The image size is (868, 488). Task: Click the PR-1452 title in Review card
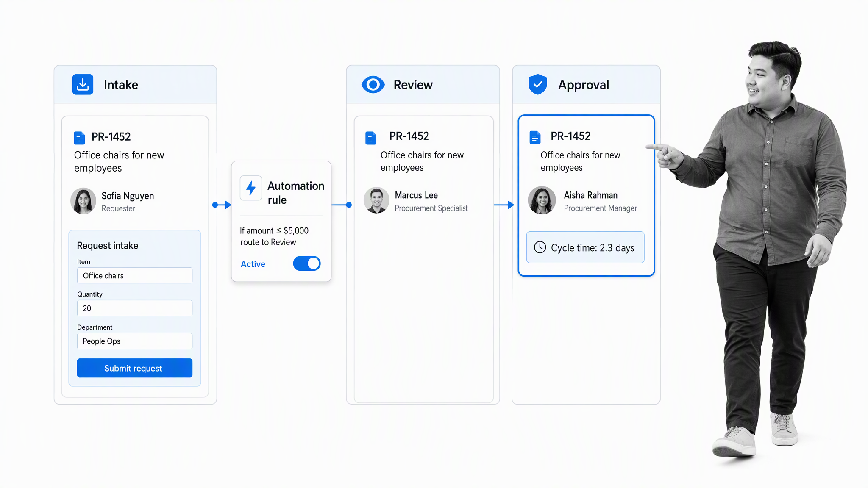(x=409, y=136)
